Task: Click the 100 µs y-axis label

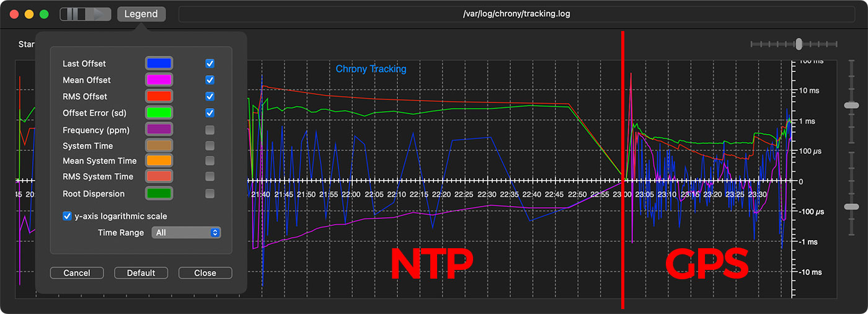Action: (812, 151)
